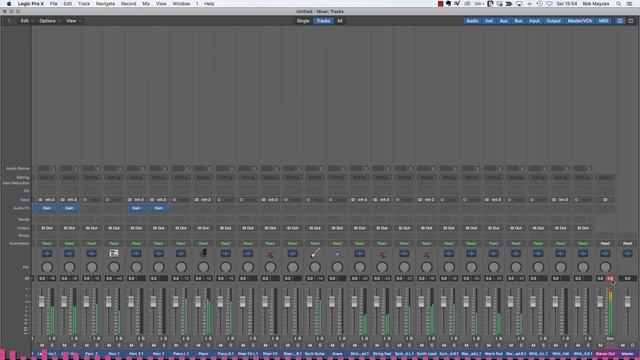Open Notification Center icon in menu bar

click(x=629, y=4)
